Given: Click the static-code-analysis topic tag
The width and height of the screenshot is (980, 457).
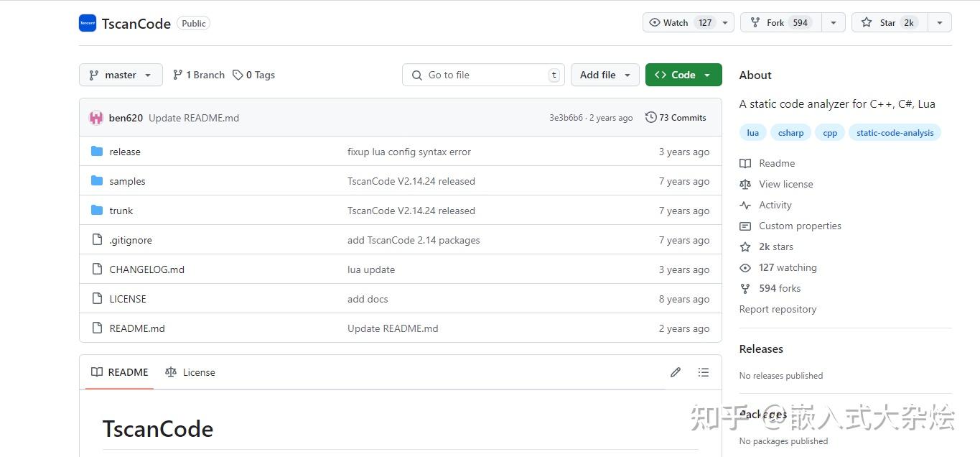Looking at the screenshot, I should [x=895, y=133].
